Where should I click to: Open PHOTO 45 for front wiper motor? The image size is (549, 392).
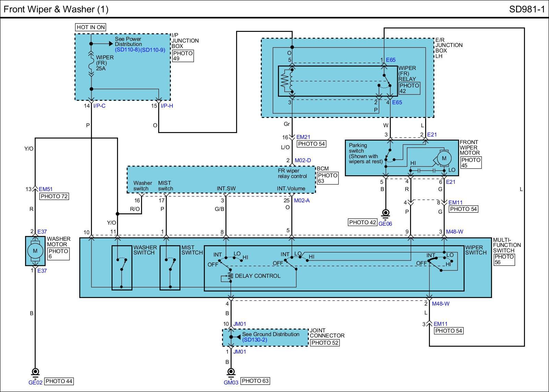(x=471, y=163)
